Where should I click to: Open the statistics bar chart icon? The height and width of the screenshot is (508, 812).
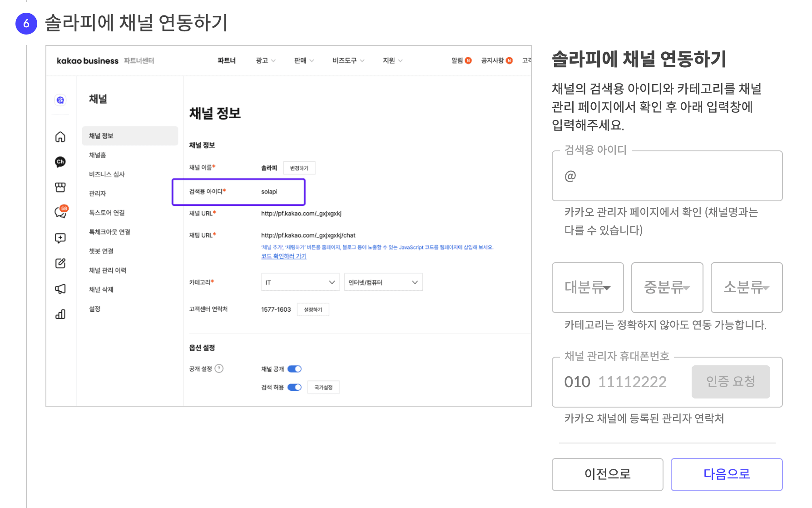point(60,314)
